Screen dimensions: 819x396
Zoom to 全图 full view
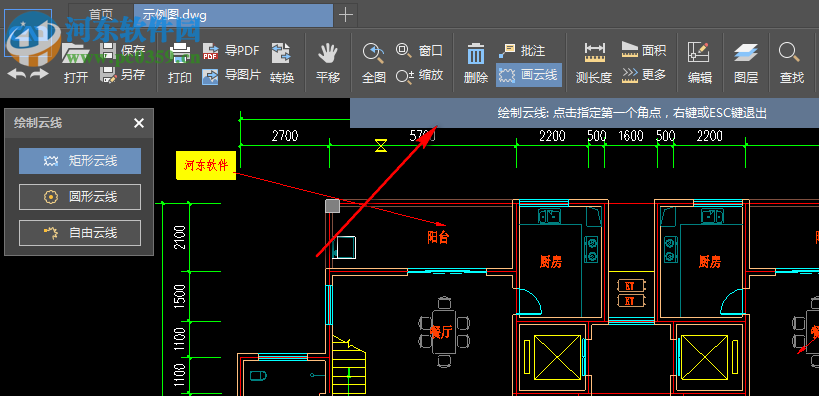373,64
